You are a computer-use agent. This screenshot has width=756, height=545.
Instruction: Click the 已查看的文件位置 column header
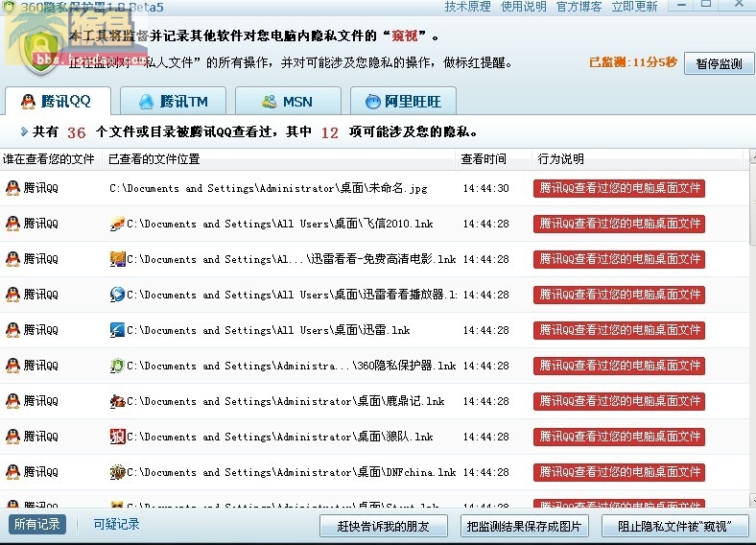click(x=278, y=159)
